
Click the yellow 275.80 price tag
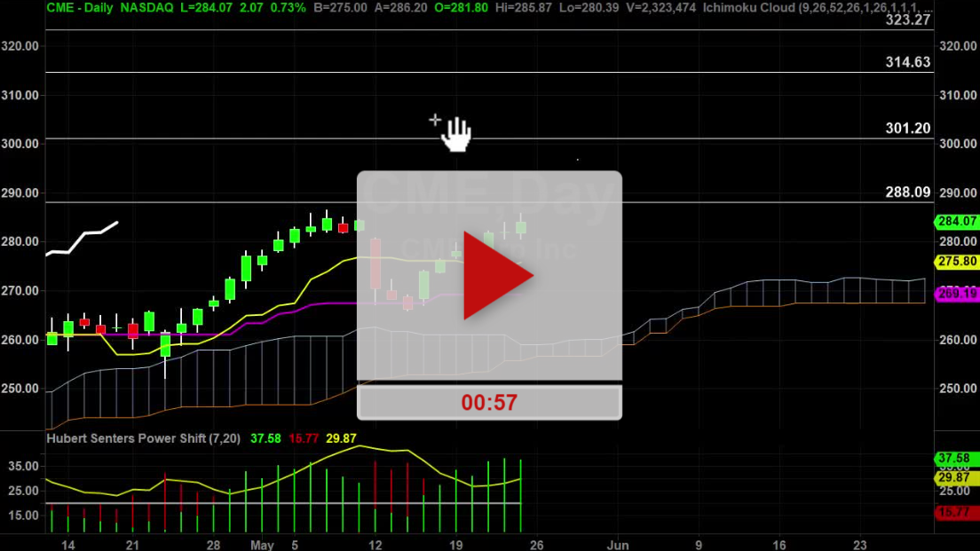pyautogui.click(x=956, y=262)
